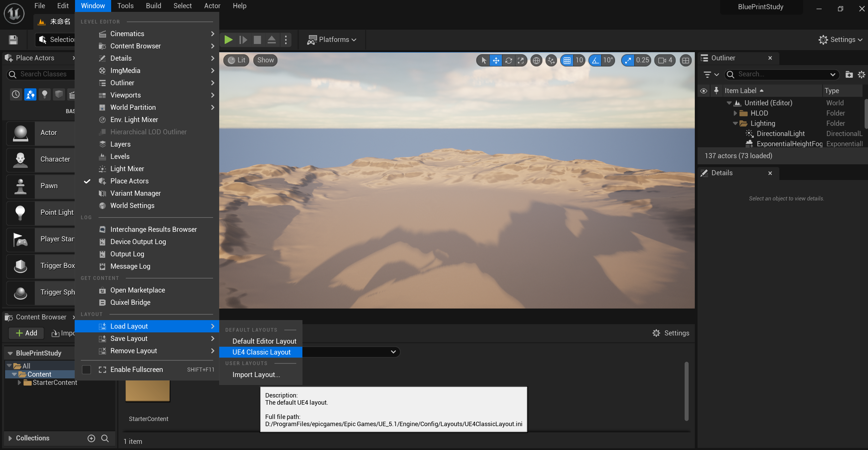The width and height of the screenshot is (868, 450).
Task: Enable Fullscreen checkbox
Action: click(x=87, y=370)
